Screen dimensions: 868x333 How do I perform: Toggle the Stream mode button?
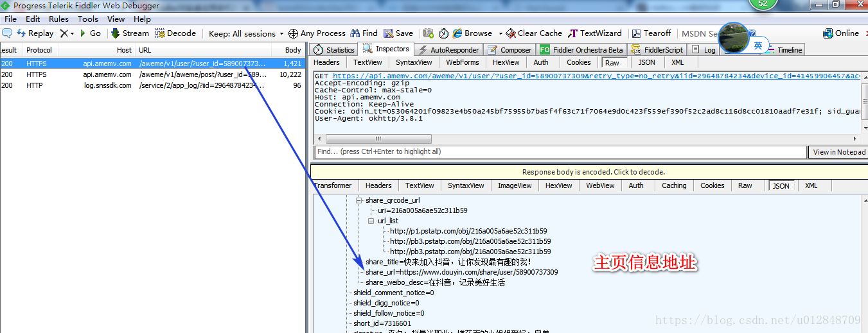coord(130,33)
